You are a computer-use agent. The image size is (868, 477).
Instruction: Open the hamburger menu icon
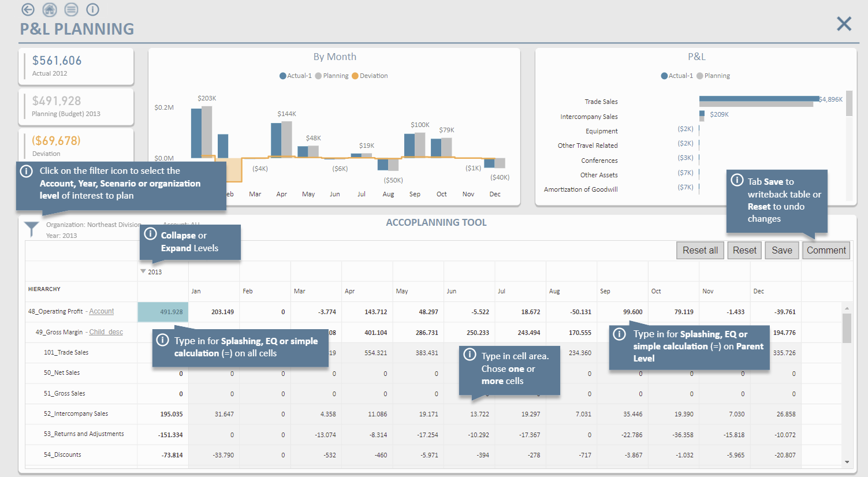(x=71, y=9)
